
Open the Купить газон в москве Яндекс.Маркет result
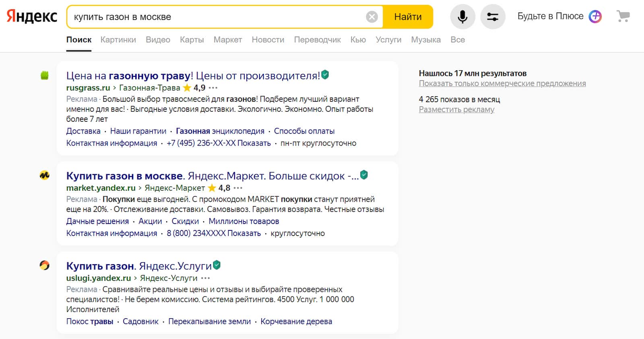(x=213, y=176)
